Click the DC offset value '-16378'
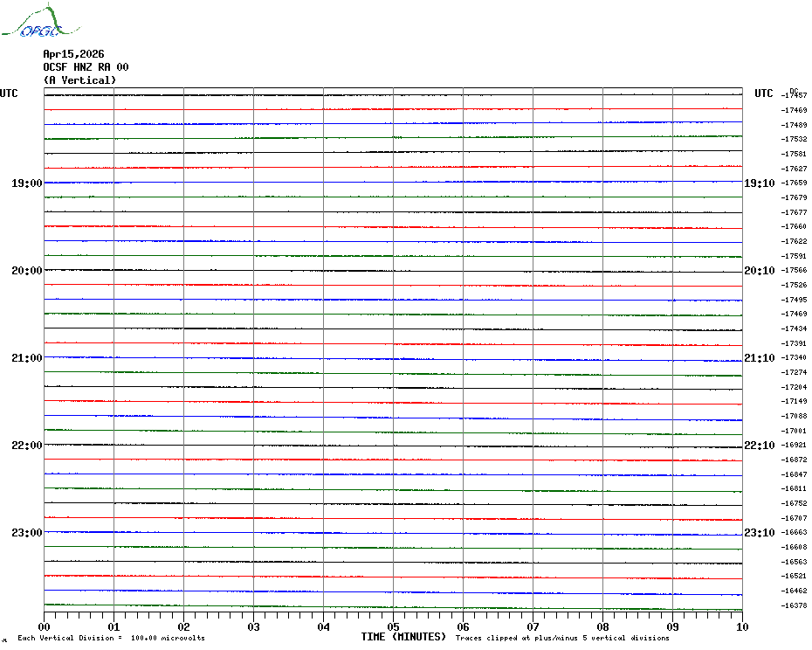 (795, 605)
